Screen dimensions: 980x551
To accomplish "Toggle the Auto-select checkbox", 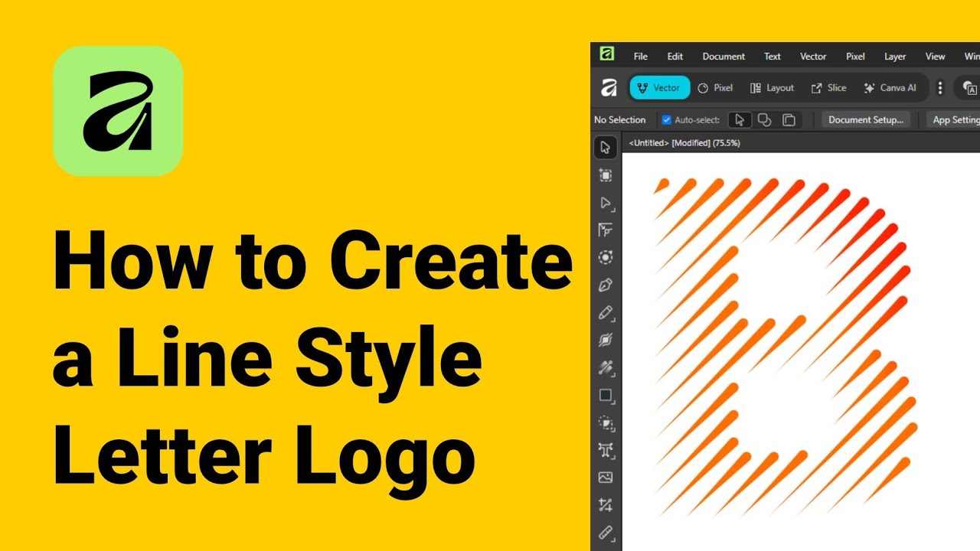I will point(666,120).
